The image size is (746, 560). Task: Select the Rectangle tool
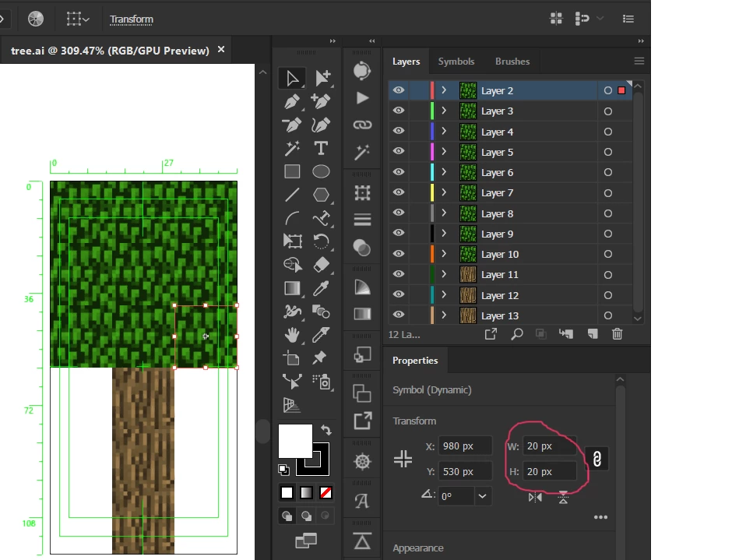(x=292, y=171)
